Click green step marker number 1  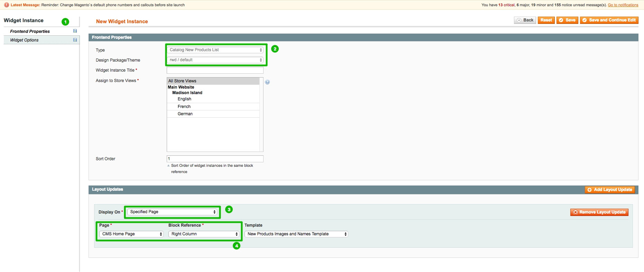[x=65, y=22]
